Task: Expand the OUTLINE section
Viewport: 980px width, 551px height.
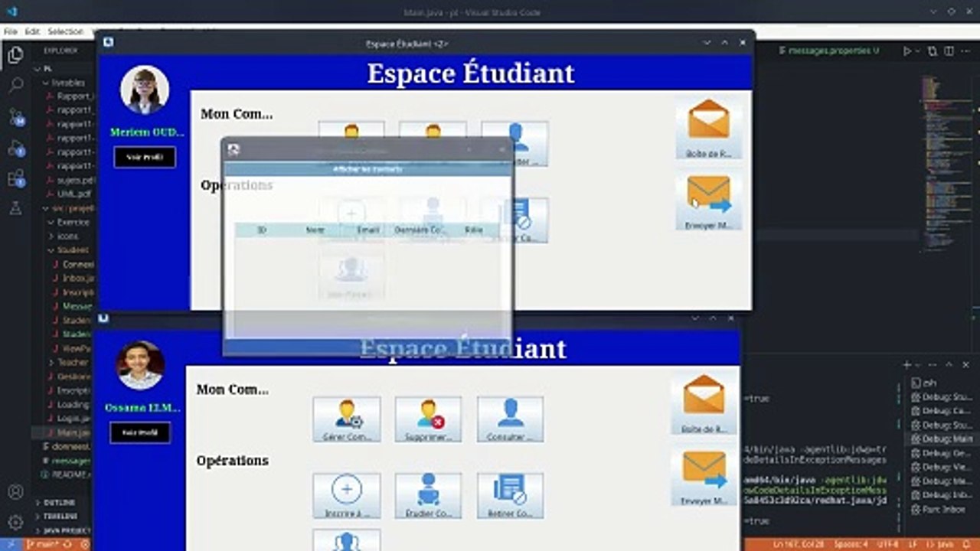Action: 58,503
